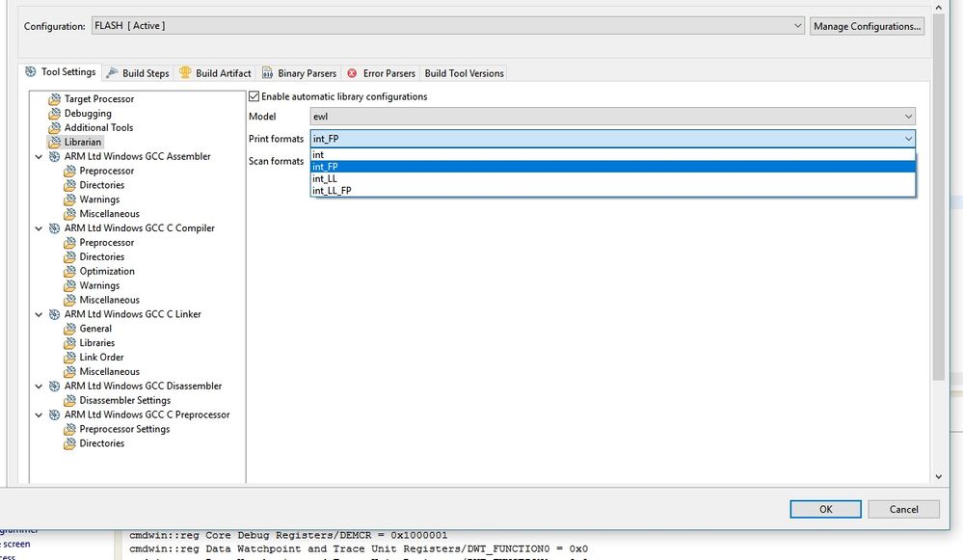This screenshot has width=963, height=560.
Task: Click the GCC C Preprocessor tool icon
Action: (x=55, y=414)
